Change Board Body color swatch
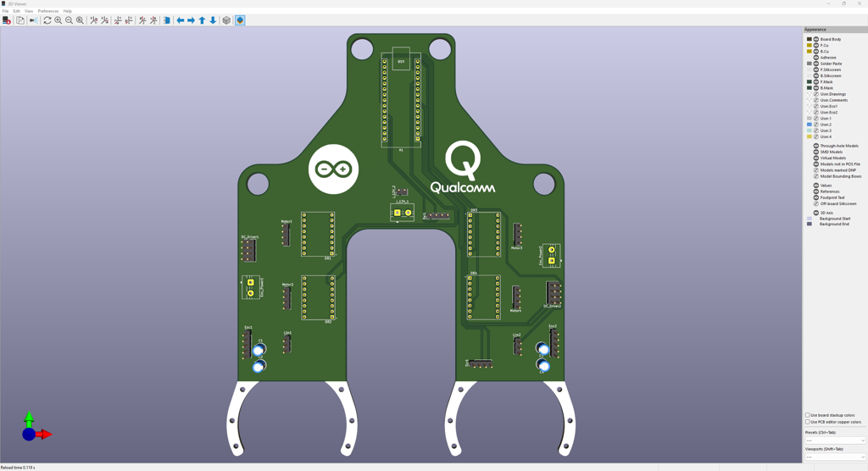Screen dimensions: 868x471 810,39
